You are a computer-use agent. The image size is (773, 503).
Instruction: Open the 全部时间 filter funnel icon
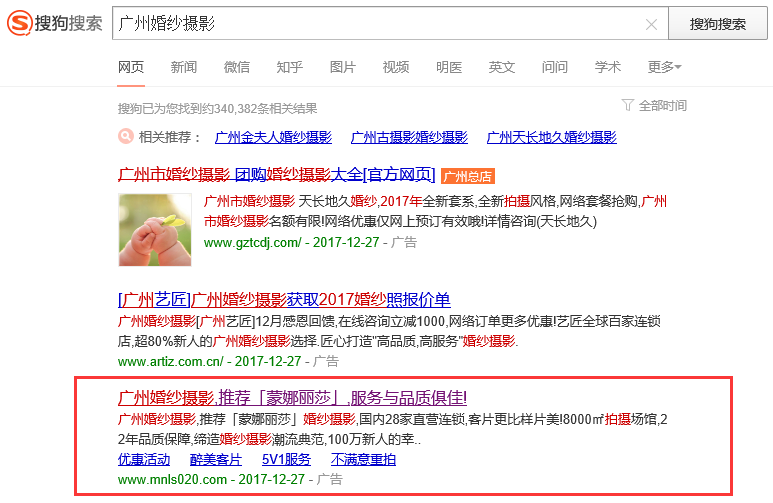(628, 105)
